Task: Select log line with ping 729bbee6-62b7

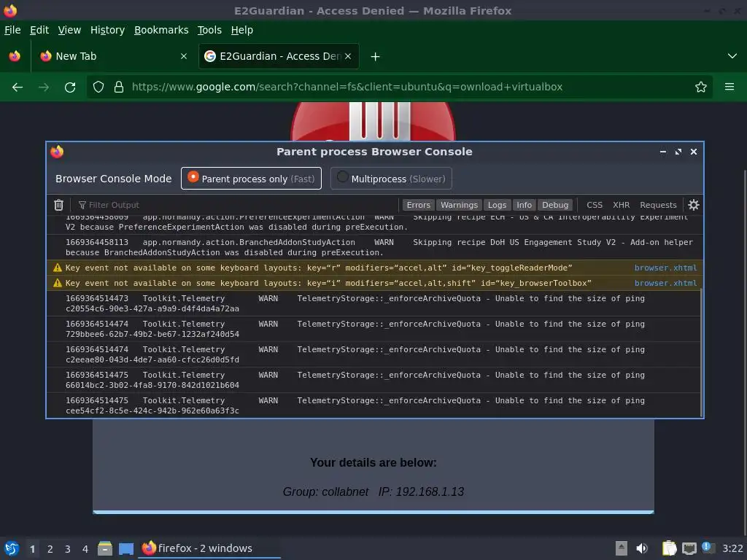Action: (x=373, y=329)
